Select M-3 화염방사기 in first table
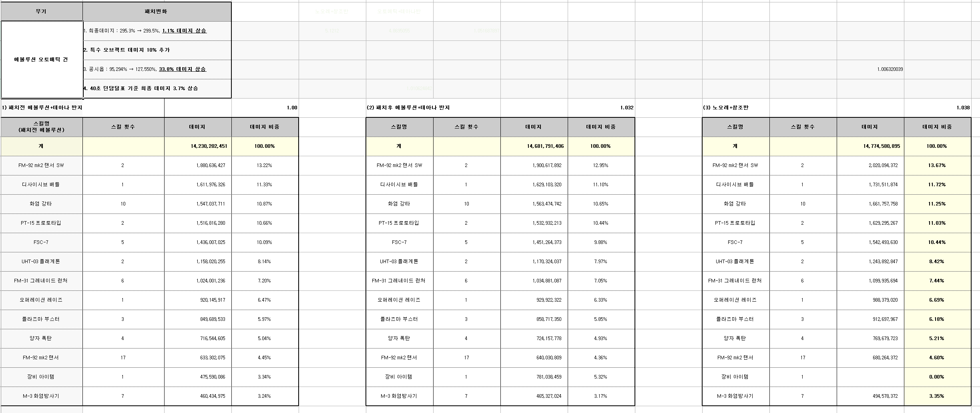This screenshot has width=980, height=413. coord(41,396)
